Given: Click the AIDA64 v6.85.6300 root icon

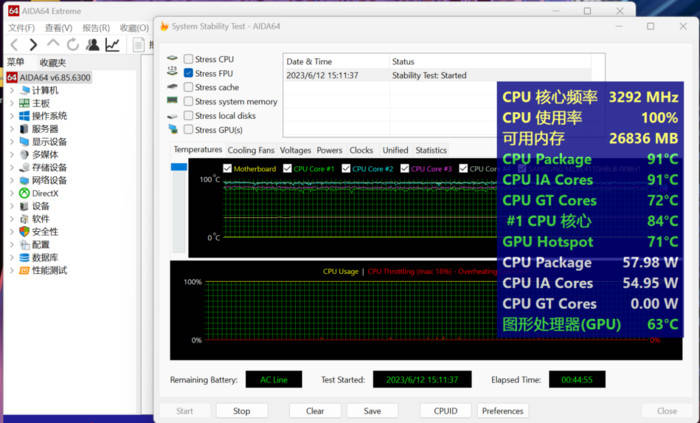Looking at the screenshot, I should [12, 78].
